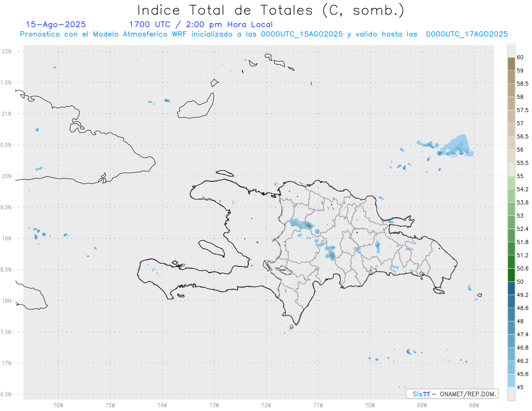Click the colorbar label "59"
532x411 pixels.
[x=520, y=70]
